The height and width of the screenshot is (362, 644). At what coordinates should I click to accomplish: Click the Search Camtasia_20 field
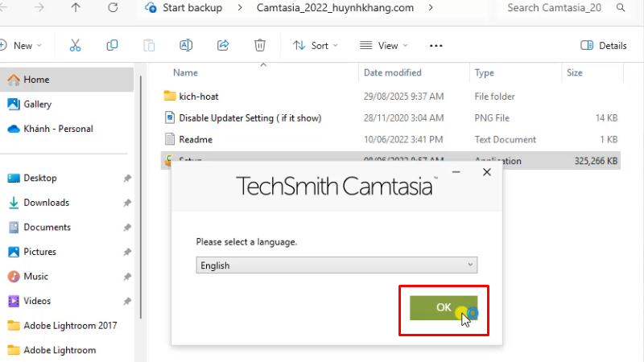pyautogui.click(x=554, y=8)
